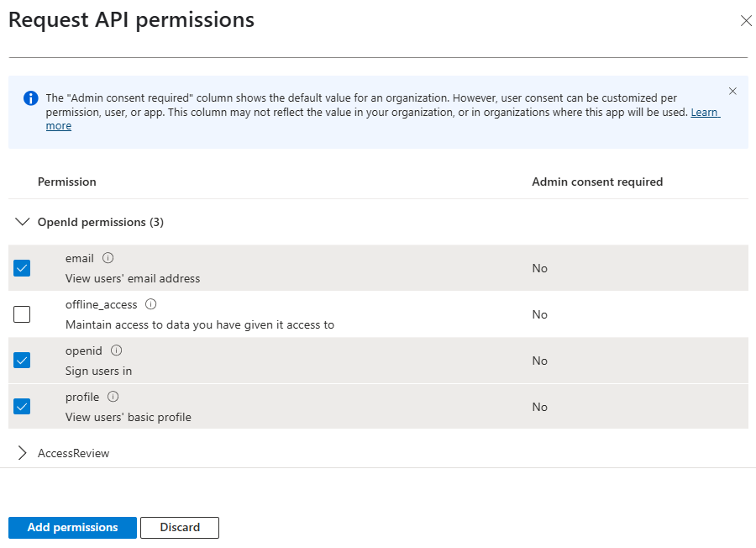Click the No value in email row
The height and width of the screenshot is (548, 756).
pyautogui.click(x=539, y=268)
